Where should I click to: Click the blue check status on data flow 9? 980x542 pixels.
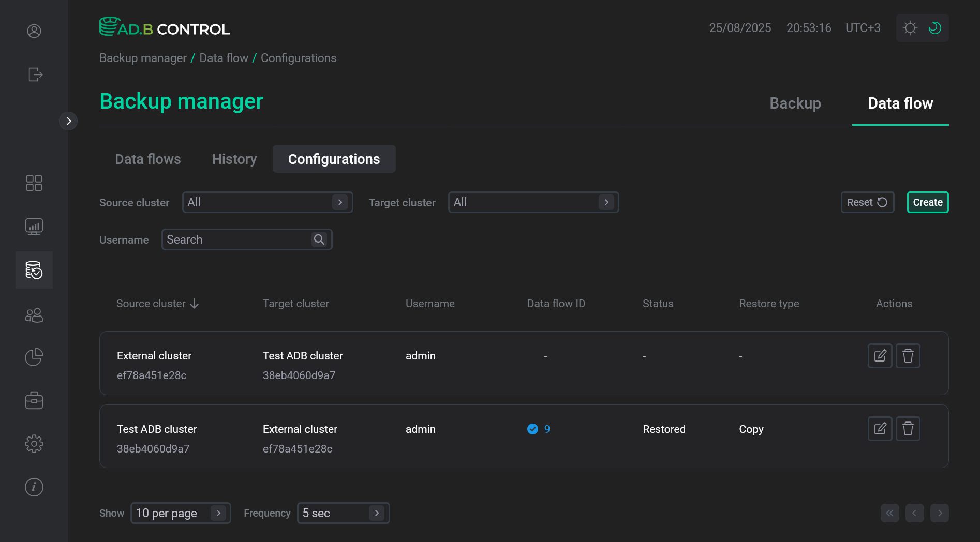click(533, 429)
